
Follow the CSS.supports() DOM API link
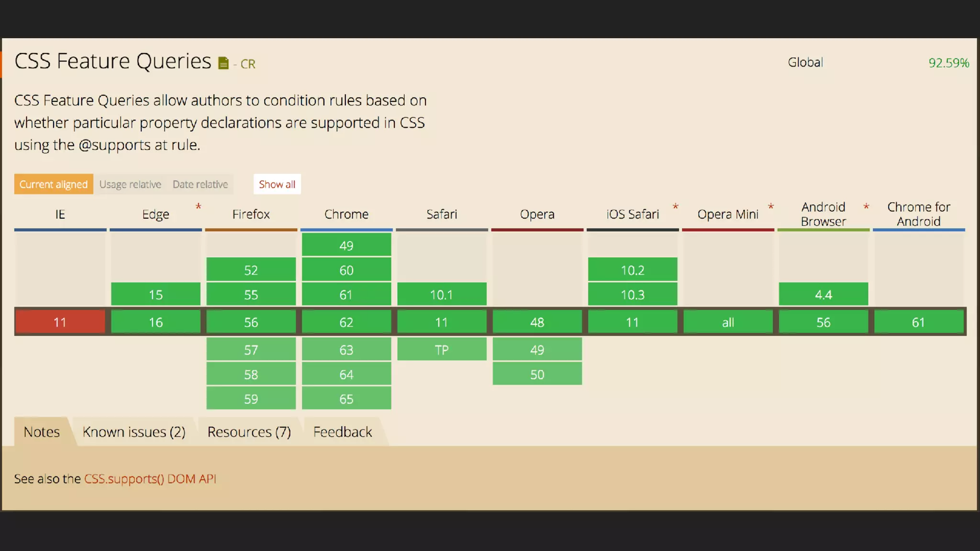pyautogui.click(x=150, y=479)
